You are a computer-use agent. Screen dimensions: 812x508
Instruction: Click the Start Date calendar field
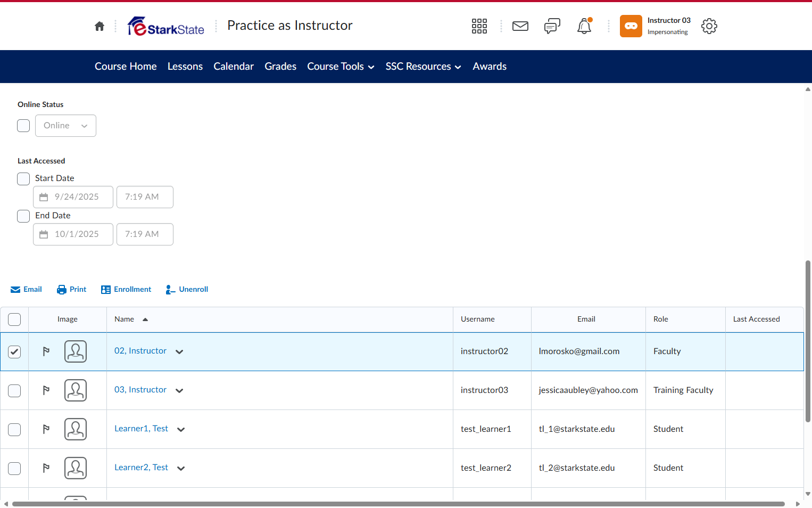tap(73, 197)
